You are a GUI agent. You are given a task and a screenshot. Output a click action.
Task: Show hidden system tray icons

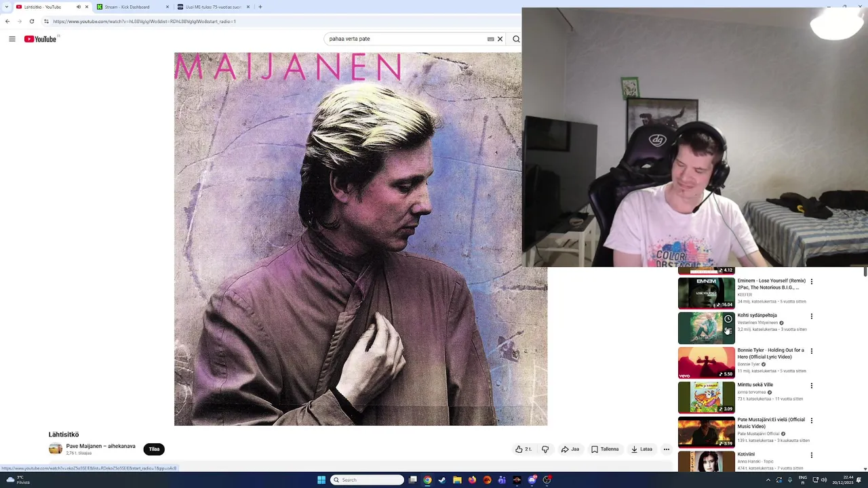[x=768, y=480]
